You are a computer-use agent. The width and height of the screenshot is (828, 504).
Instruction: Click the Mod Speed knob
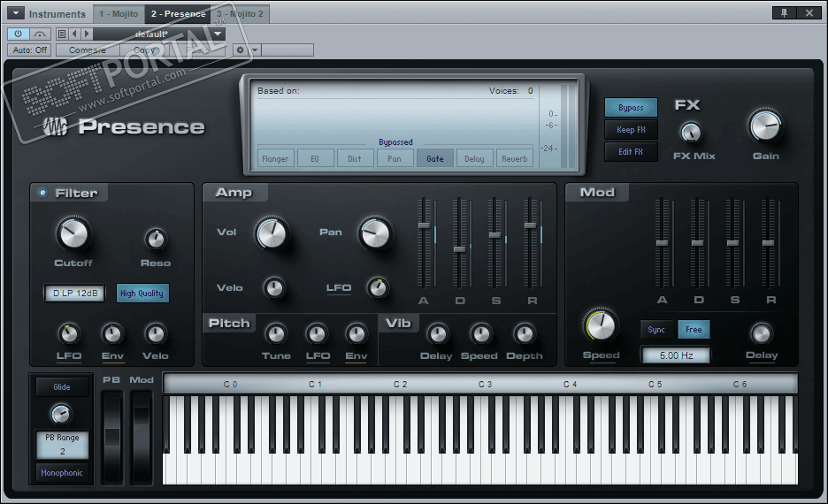click(601, 325)
